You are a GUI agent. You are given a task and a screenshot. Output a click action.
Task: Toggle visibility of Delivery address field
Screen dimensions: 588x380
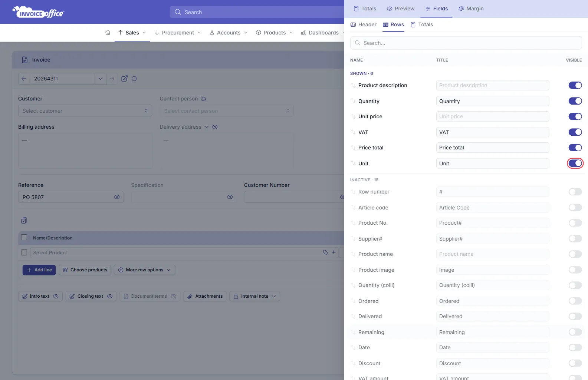pyautogui.click(x=215, y=127)
